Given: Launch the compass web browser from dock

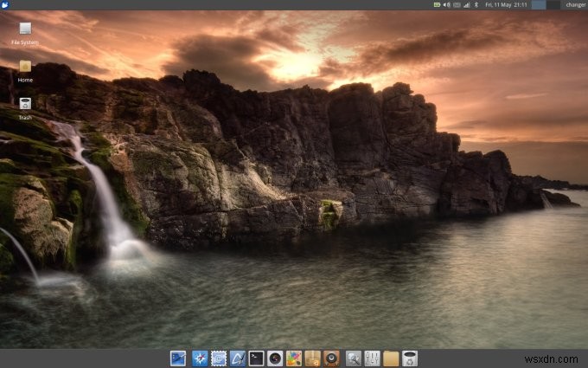Looking at the screenshot, I should (200, 358).
